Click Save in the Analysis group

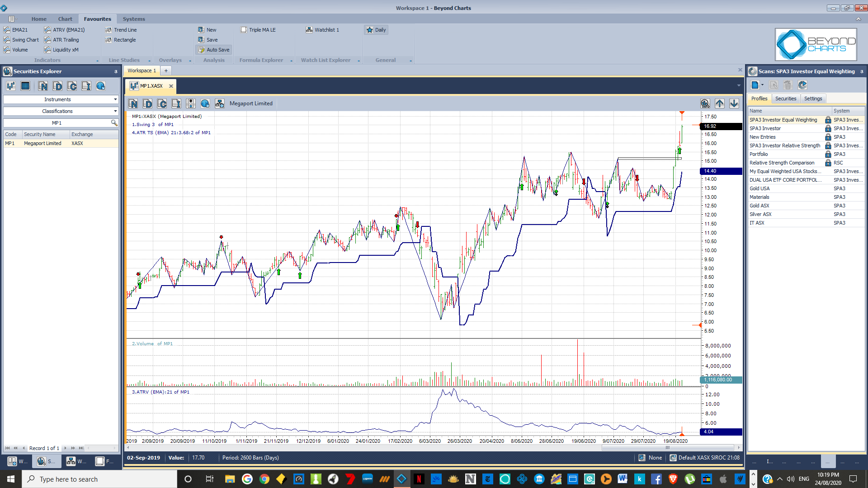tap(208, 40)
